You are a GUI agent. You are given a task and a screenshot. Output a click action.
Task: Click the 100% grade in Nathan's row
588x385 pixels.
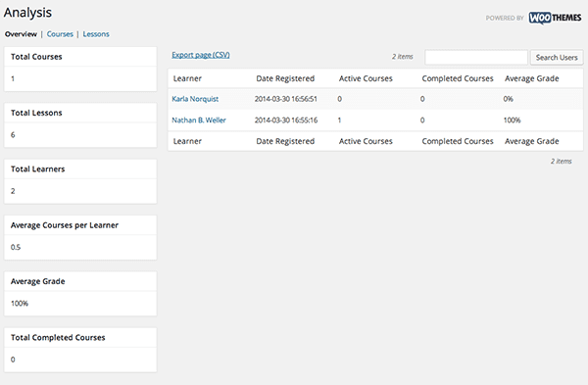click(x=512, y=120)
